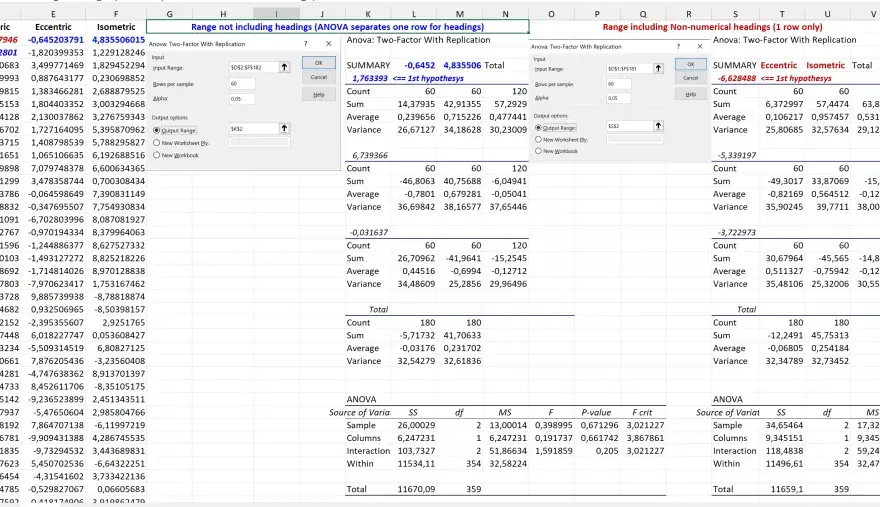Close the left Anova dialog with X
880x507 pixels.
click(x=328, y=43)
